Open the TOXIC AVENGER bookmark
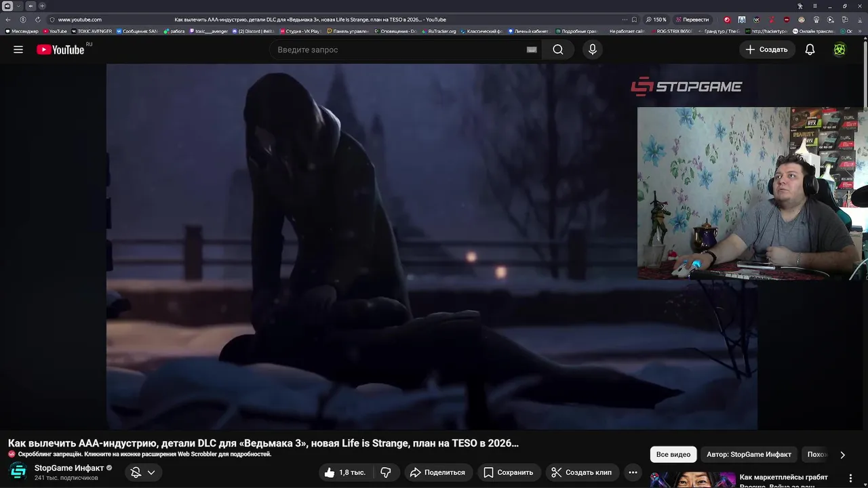Image resolution: width=868 pixels, height=488 pixels. [x=92, y=31]
